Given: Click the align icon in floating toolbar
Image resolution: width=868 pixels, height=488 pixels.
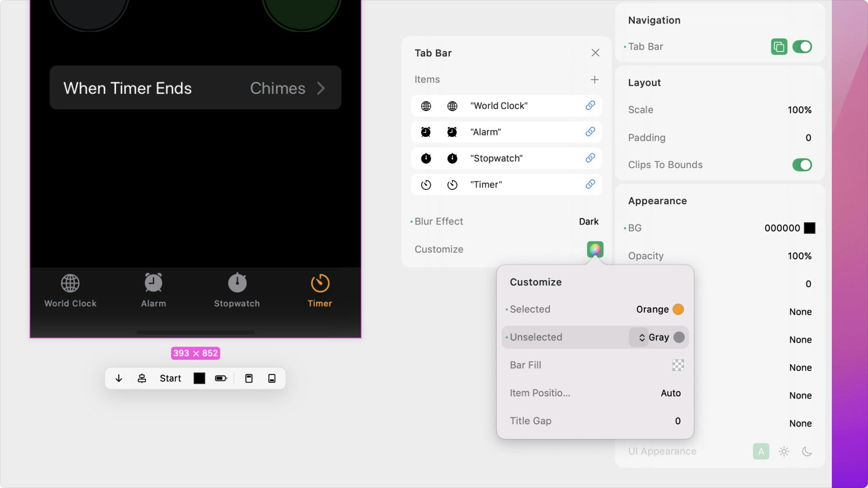Looking at the screenshot, I should point(142,378).
